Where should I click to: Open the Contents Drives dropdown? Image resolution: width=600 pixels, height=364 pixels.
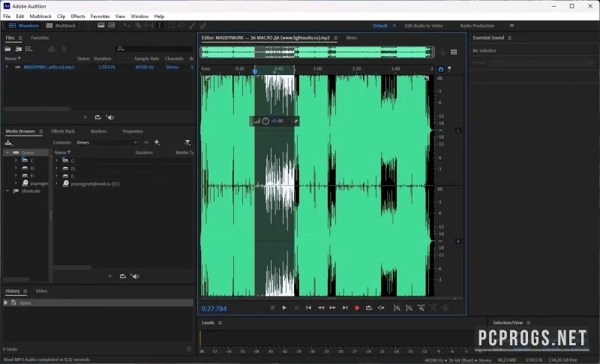pos(106,142)
